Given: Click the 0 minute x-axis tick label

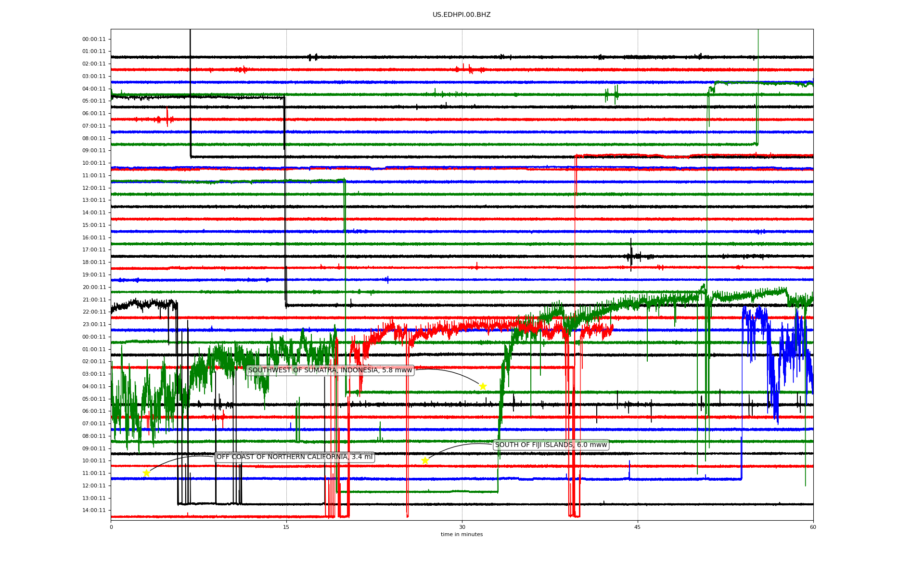Looking at the screenshot, I should point(111,527).
